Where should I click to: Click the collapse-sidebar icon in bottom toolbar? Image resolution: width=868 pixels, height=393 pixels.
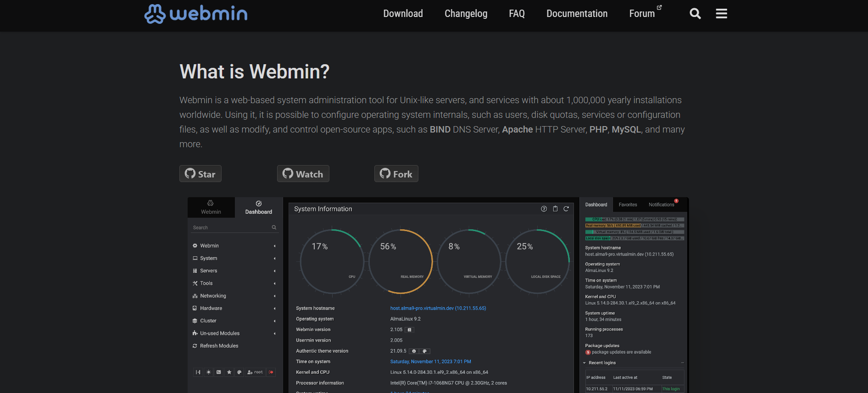click(x=198, y=372)
